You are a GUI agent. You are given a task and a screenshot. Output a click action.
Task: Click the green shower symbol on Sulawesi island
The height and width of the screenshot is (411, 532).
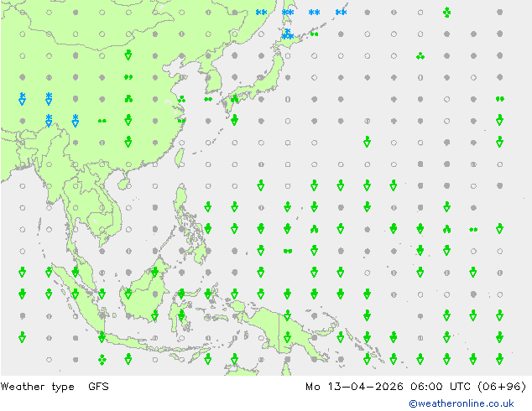tap(181, 315)
